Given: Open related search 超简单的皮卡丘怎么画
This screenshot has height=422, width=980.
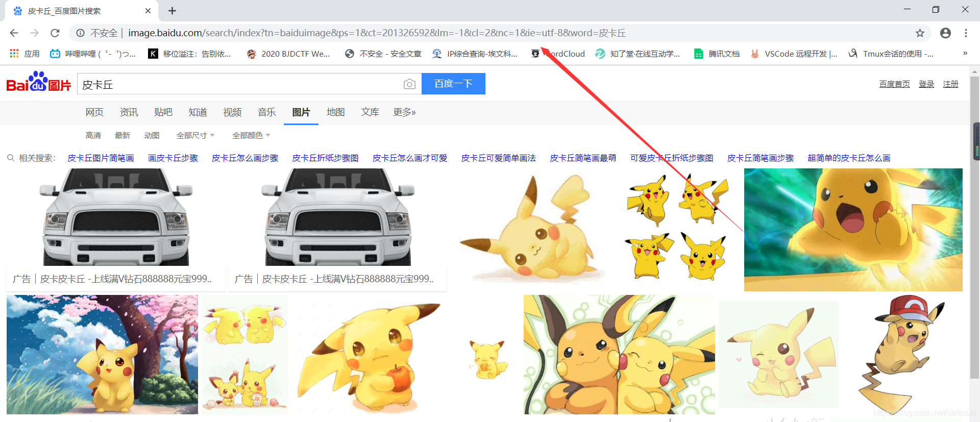Looking at the screenshot, I should (849, 158).
